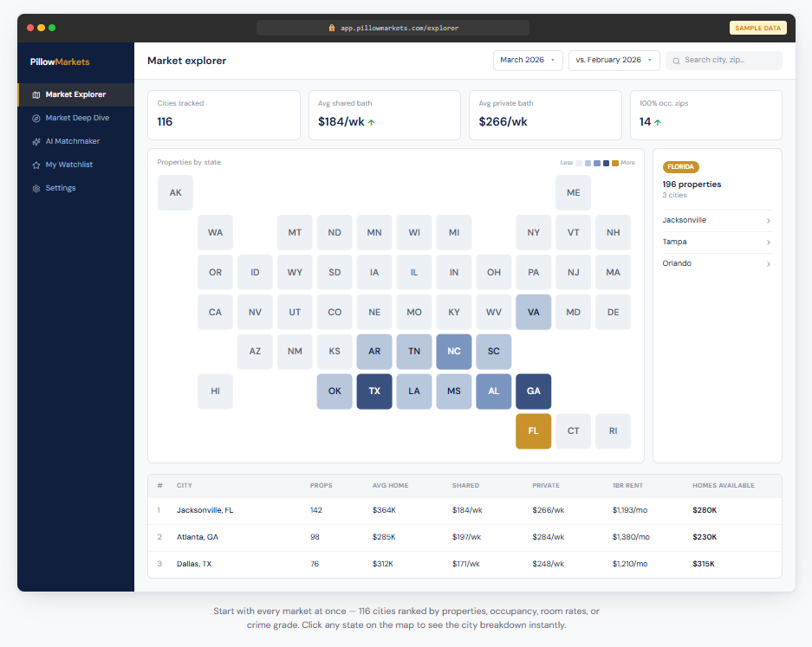
Task: Sort table by 1BR RENT column
Action: click(627, 486)
